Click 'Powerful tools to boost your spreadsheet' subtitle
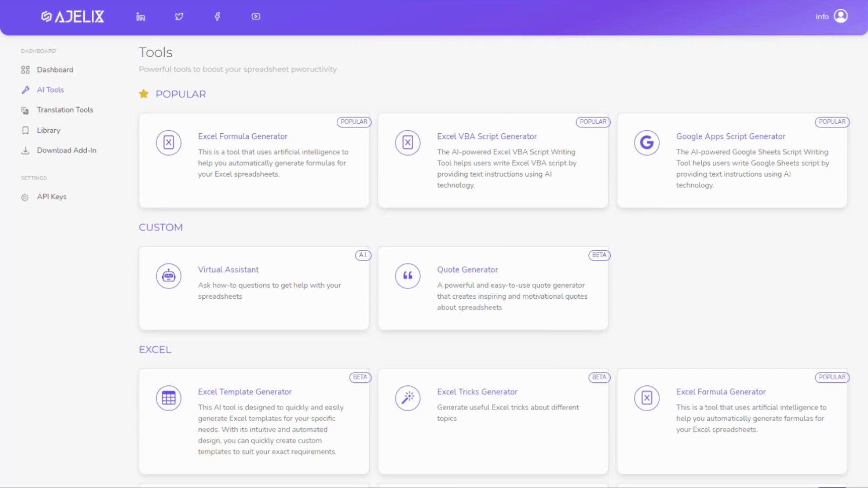The image size is (868, 488). pos(238,69)
